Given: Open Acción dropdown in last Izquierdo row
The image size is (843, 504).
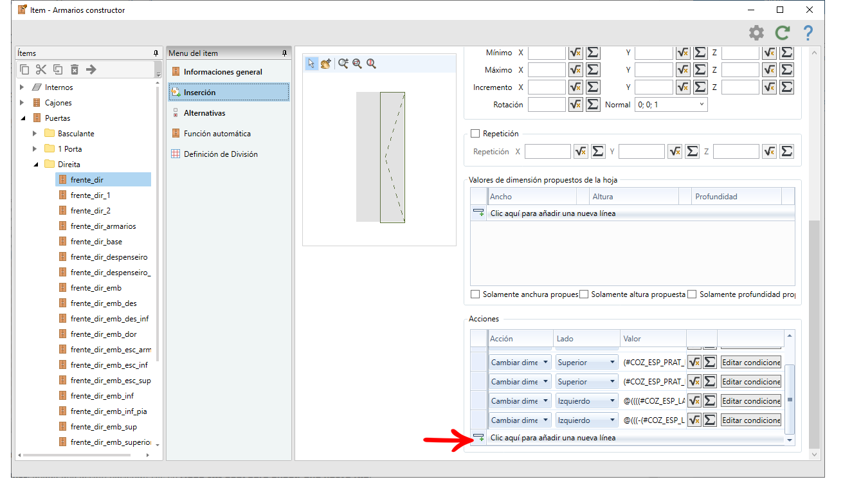Looking at the screenshot, I should (x=520, y=420).
